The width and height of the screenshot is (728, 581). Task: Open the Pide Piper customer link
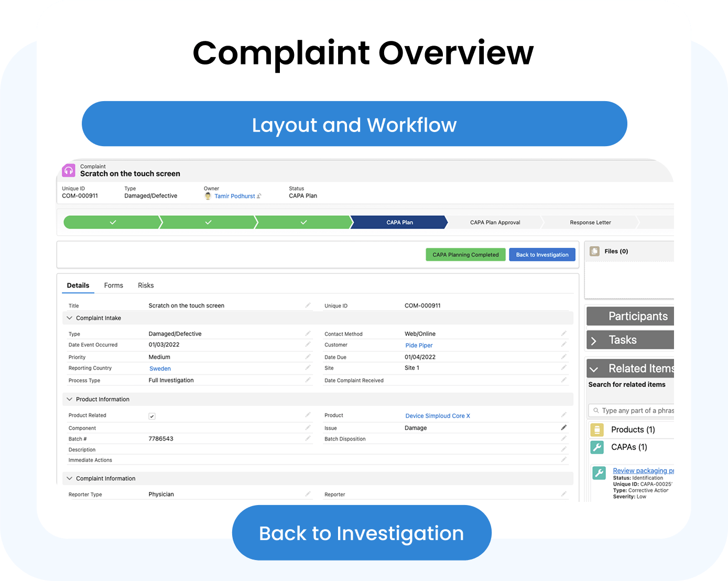pos(419,346)
